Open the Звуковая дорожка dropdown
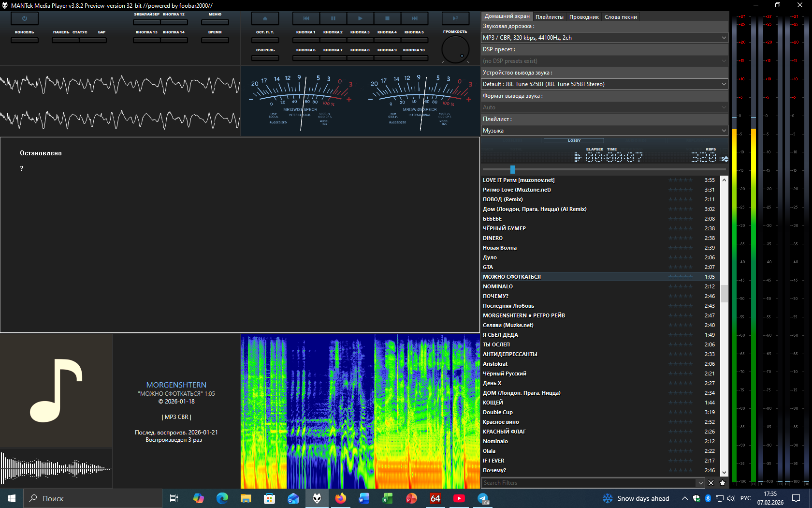The image size is (812, 508). click(604, 38)
